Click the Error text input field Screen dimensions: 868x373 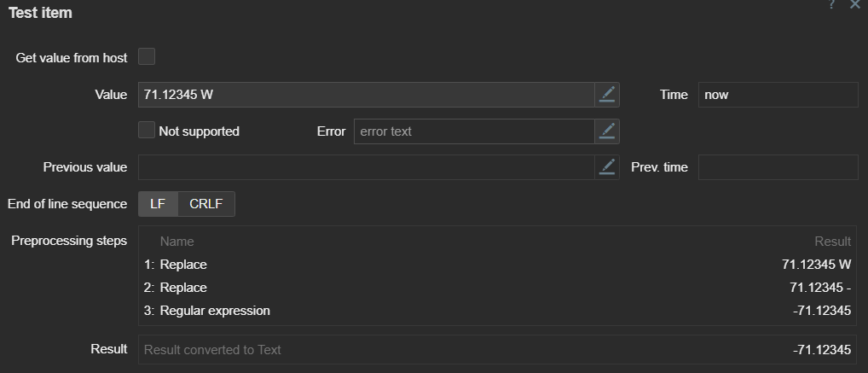coord(473,131)
